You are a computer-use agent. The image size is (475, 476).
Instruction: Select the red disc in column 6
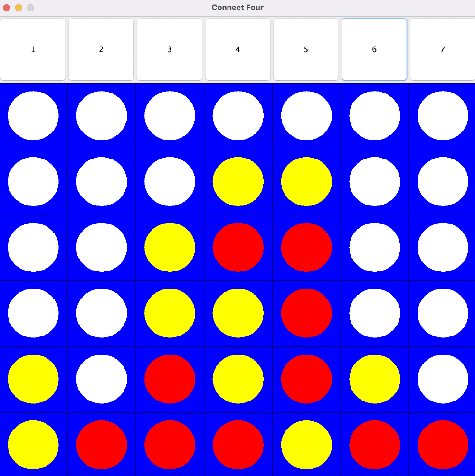(x=375, y=445)
